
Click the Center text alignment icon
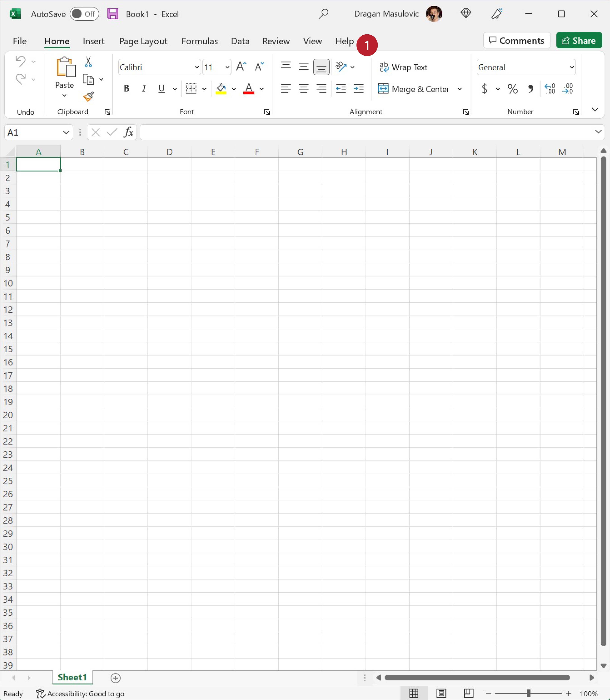click(303, 89)
